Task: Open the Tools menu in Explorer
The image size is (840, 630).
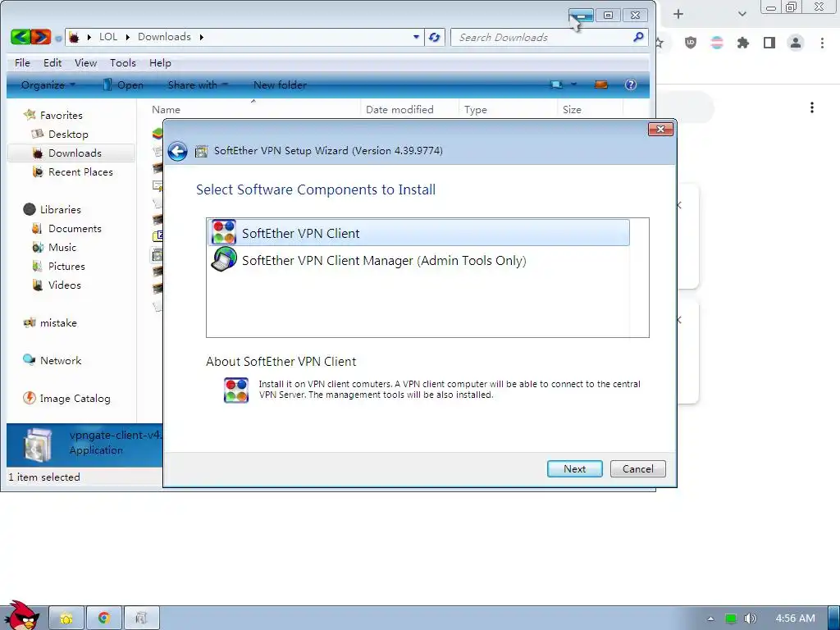Action: [x=123, y=62]
